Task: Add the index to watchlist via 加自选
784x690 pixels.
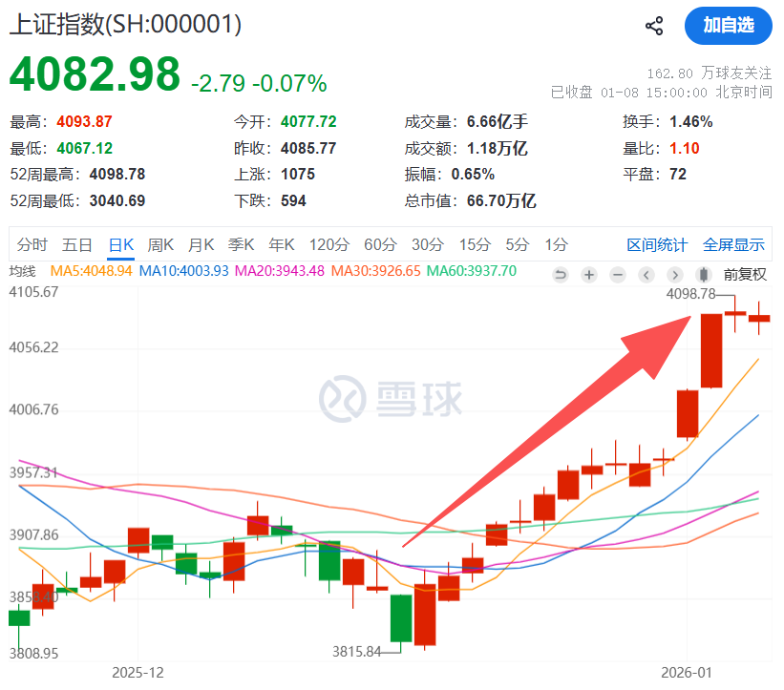Action: pos(728,26)
